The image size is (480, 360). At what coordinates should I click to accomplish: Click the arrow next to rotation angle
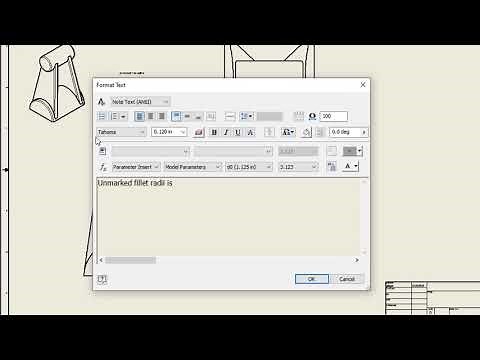(x=364, y=132)
